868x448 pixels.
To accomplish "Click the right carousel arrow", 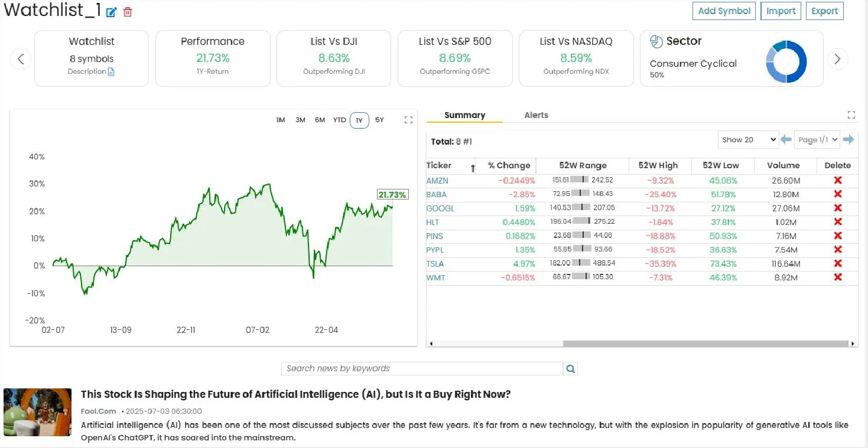I will [x=837, y=58].
